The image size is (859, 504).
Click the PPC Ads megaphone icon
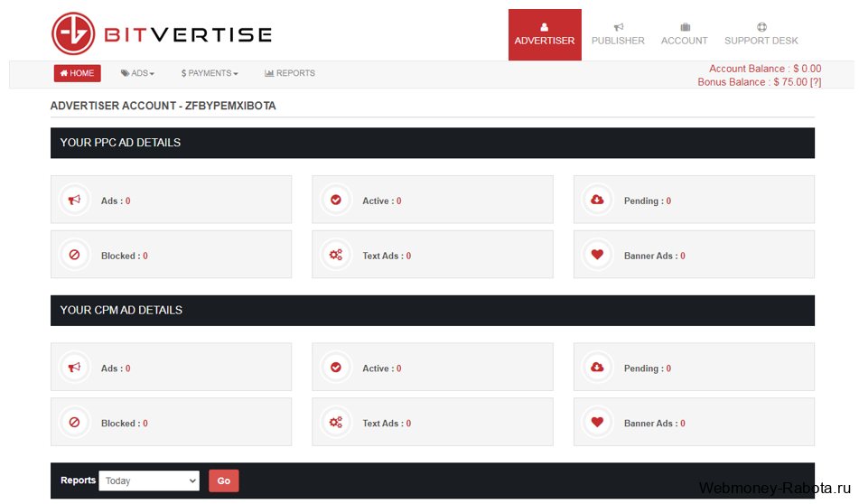pos(74,200)
